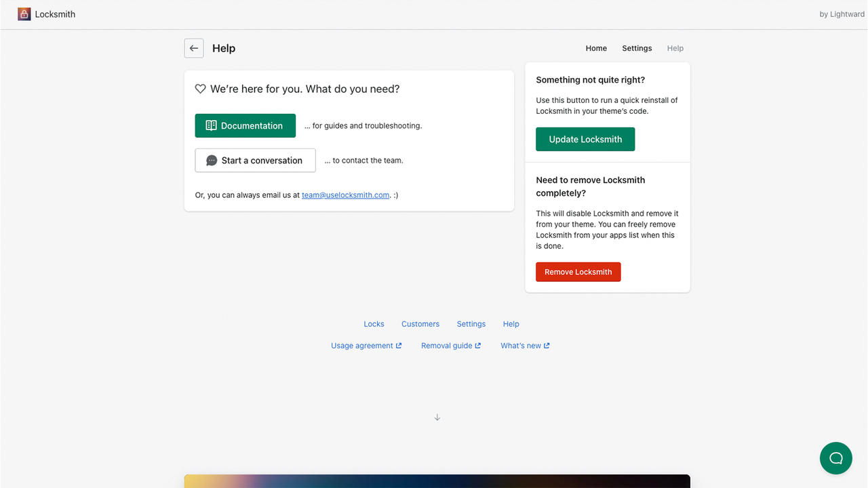
Task: Select the Help tab in the navigation
Action: point(675,48)
